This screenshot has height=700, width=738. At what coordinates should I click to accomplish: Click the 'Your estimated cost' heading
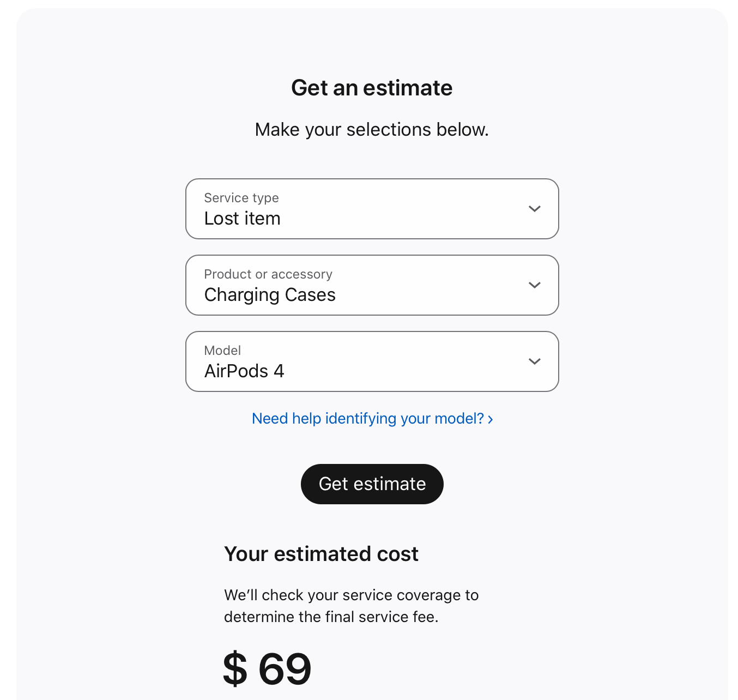point(321,554)
